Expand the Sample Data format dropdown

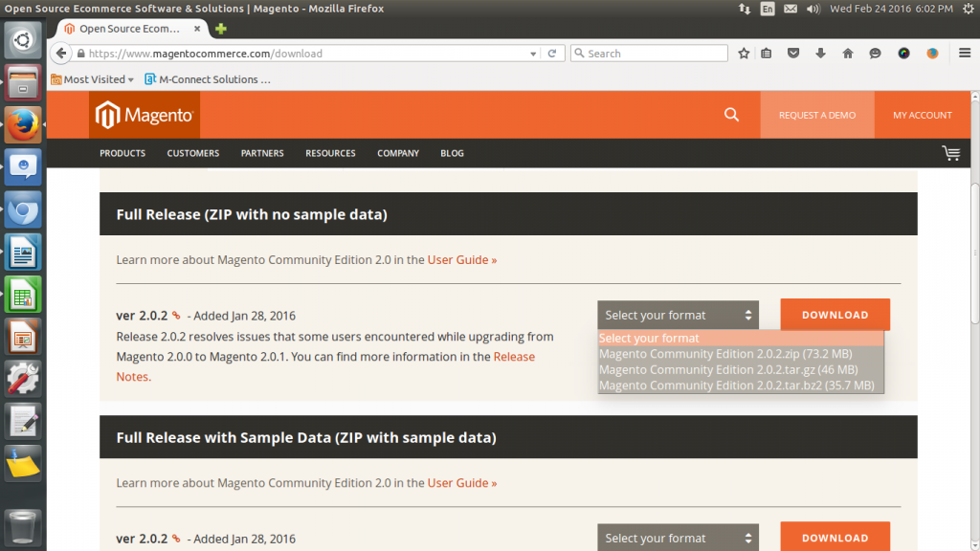click(678, 538)
